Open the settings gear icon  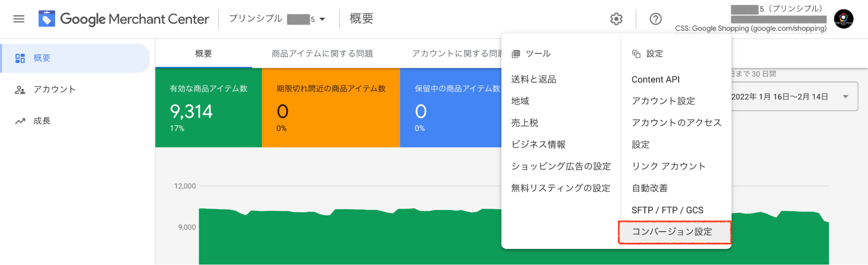tap(616, 19)
